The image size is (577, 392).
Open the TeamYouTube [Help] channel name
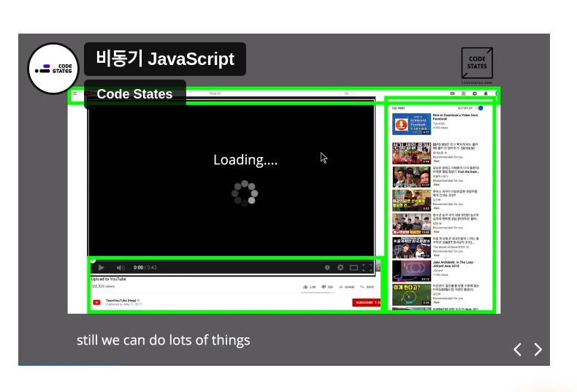(121, 301)
